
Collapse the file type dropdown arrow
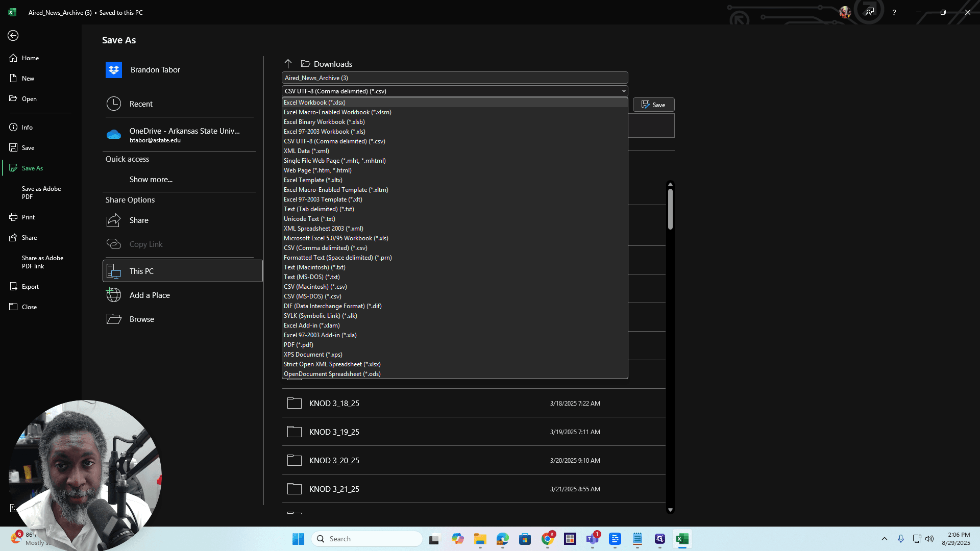[x=623, y=91]
